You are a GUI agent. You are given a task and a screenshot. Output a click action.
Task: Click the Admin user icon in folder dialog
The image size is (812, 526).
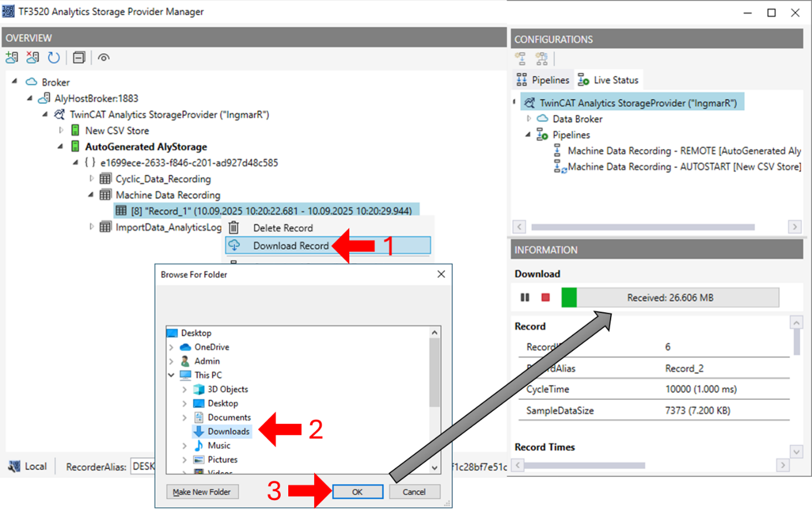click(x=185, y=361)
